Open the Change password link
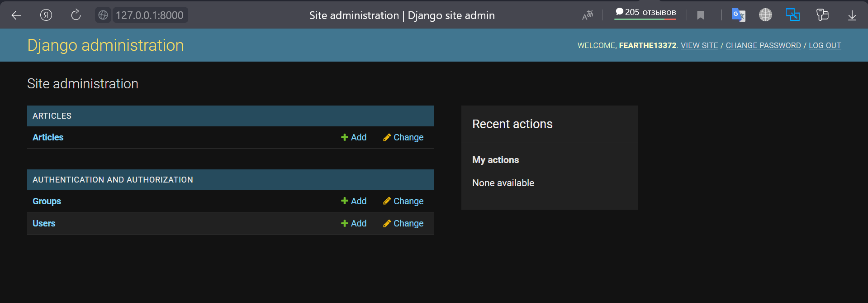868x303 pixels. point(763,45)
